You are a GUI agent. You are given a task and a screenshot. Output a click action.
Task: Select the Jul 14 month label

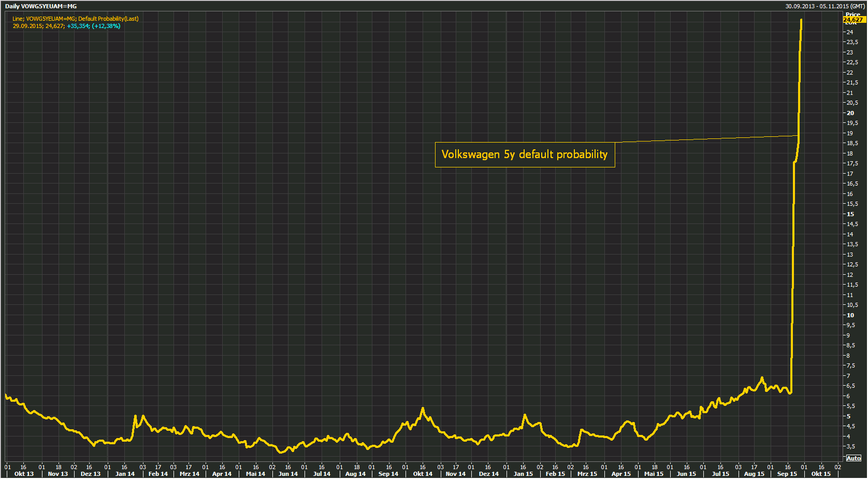tap(322, 474)
